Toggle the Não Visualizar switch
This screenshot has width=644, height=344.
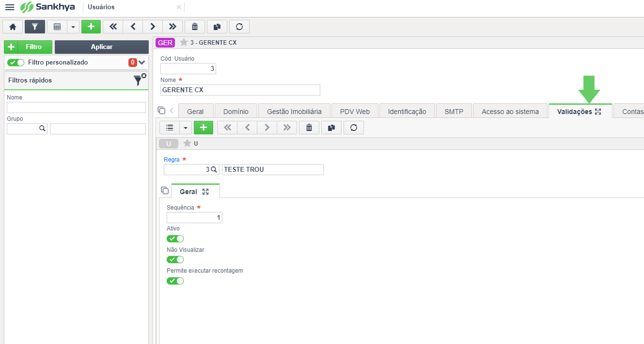[x=175, y=260]
